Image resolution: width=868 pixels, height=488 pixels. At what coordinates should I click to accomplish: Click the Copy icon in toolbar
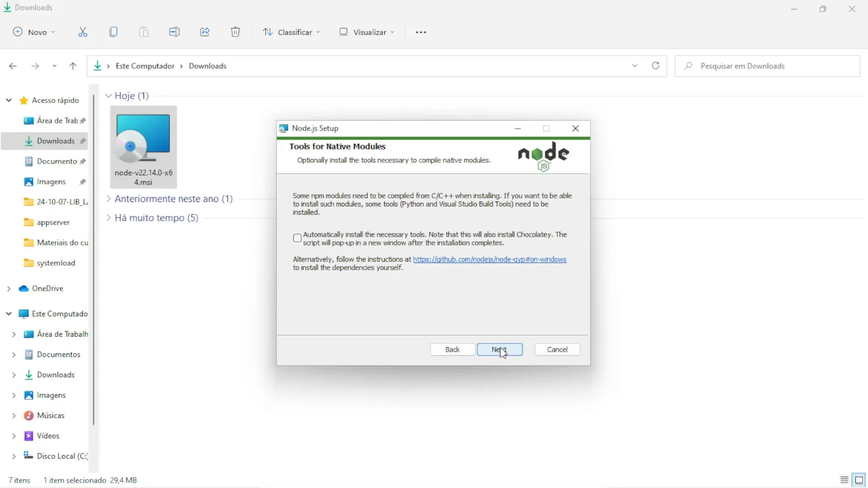(113, 32)
